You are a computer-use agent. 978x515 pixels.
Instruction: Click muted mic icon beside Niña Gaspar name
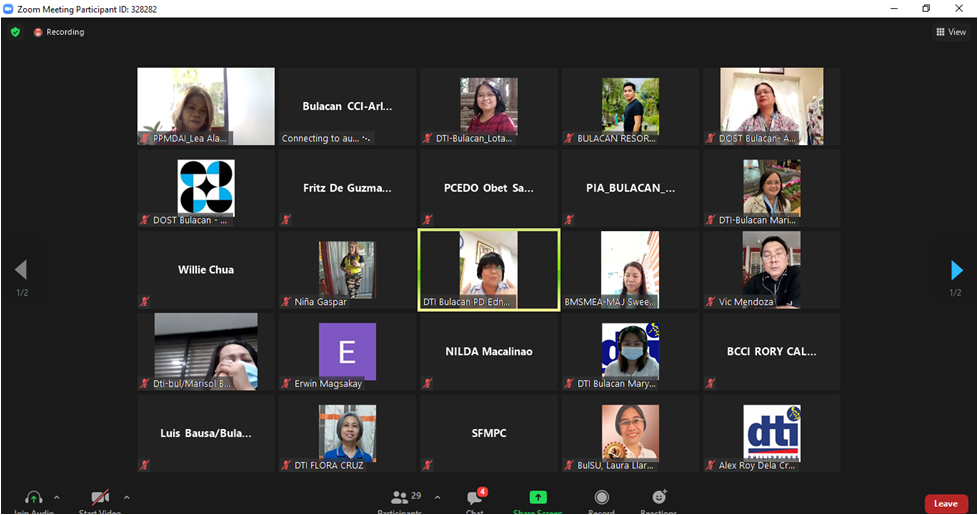pos(286,302)
